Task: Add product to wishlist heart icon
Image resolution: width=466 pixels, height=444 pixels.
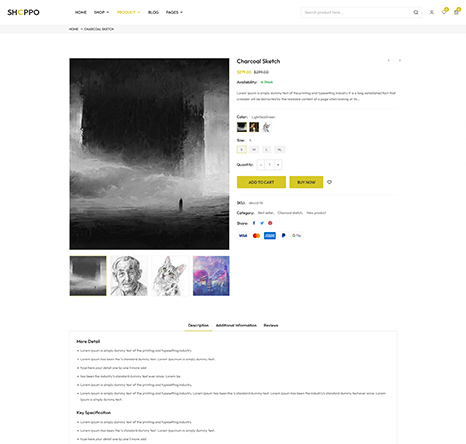Action: click(x=329, y=182)
